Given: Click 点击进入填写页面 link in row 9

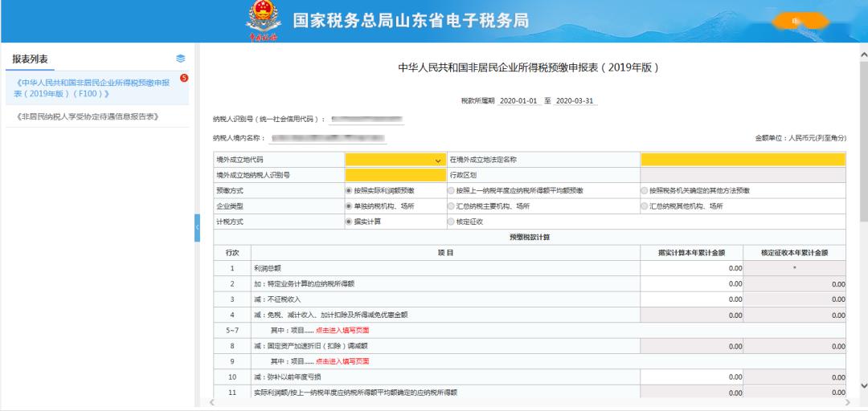Looking at the screenshot, I should (x=342, y=362).
